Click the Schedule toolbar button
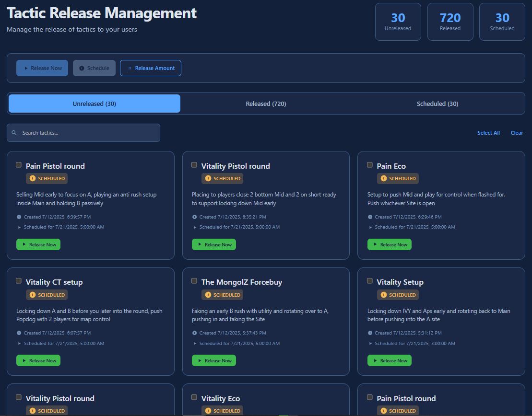This screenshot has height=416, width=532. (x=94, y=68)
